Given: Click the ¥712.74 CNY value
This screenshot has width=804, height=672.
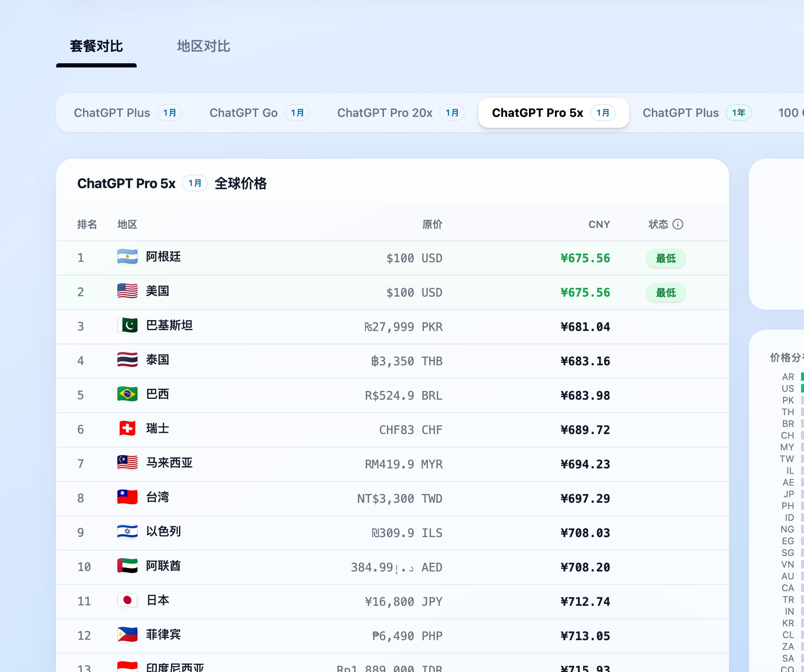Looking at the screenshot, I should (585, 602).
